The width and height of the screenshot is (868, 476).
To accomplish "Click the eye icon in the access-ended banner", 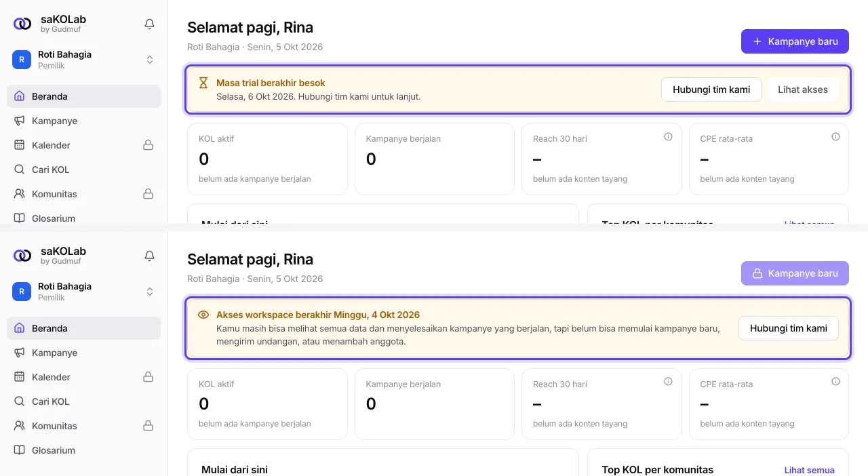I will [x=203, y=315].
